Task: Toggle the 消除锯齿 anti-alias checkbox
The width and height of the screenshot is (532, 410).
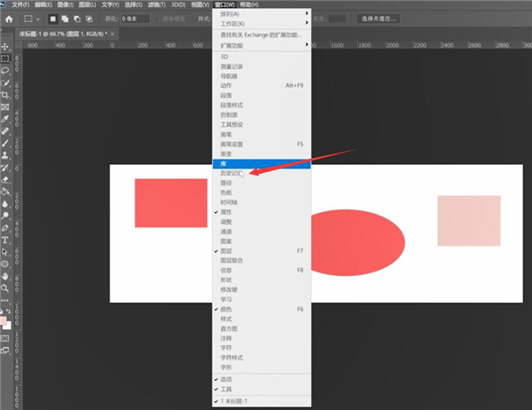Action: pos(157,19)
